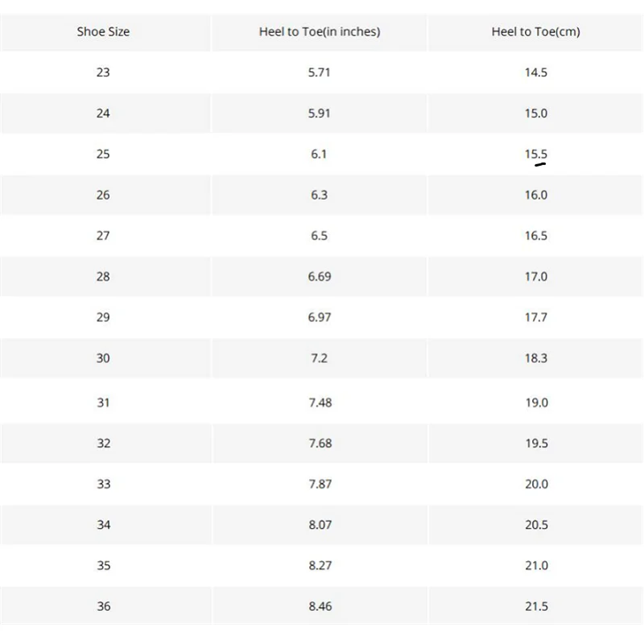
Task: Click the 7.87 inches cell
Action: (320, 485)
